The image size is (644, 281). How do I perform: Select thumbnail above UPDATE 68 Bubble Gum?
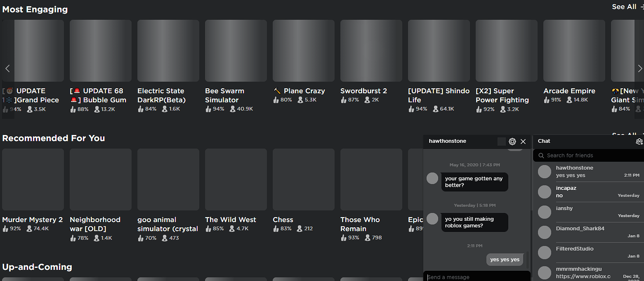coord(100,51)
